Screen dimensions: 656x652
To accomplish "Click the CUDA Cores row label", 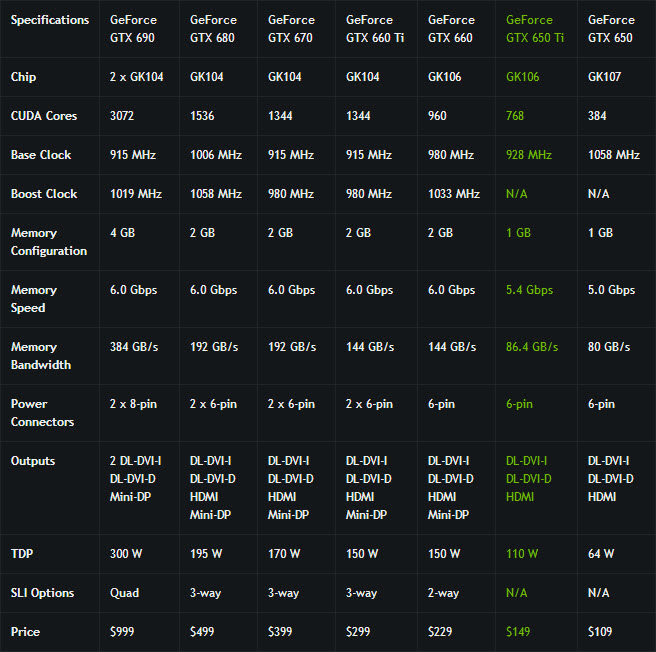I will click(x=44, y=116).
